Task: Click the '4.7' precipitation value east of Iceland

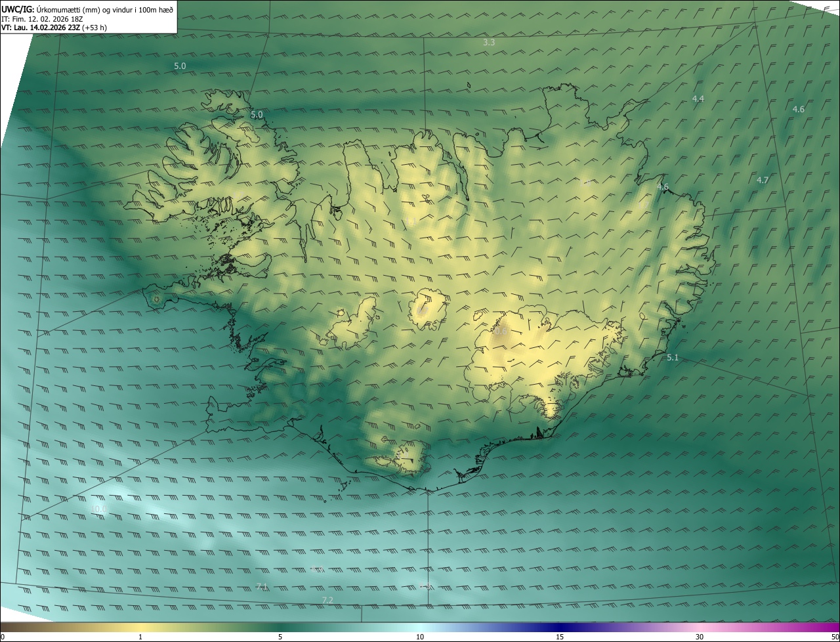Action: pyautogui.click(x=763, y=180)
